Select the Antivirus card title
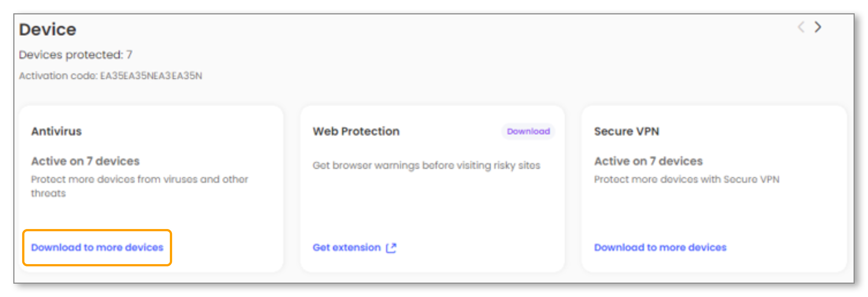 pos(56,132)
